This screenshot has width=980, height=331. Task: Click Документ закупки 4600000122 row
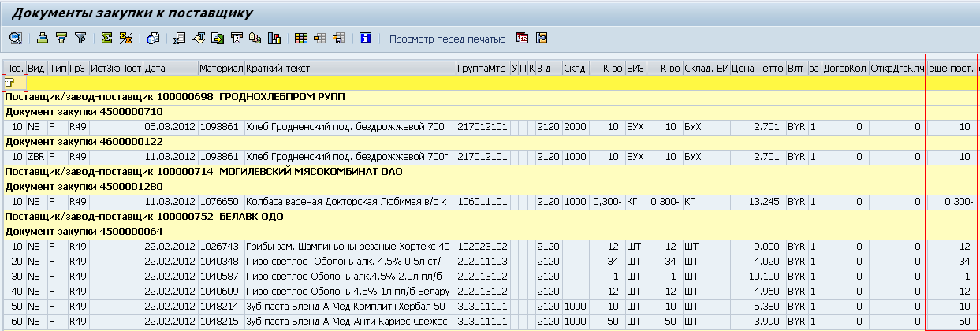point(490,142)
